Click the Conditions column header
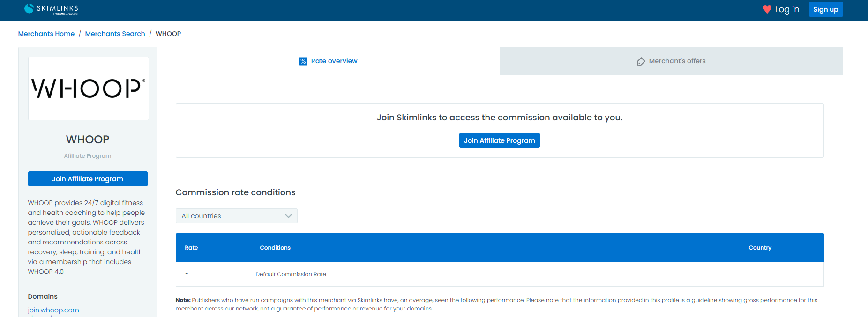The width and height of the screenshot is (868, 317). 275,248
